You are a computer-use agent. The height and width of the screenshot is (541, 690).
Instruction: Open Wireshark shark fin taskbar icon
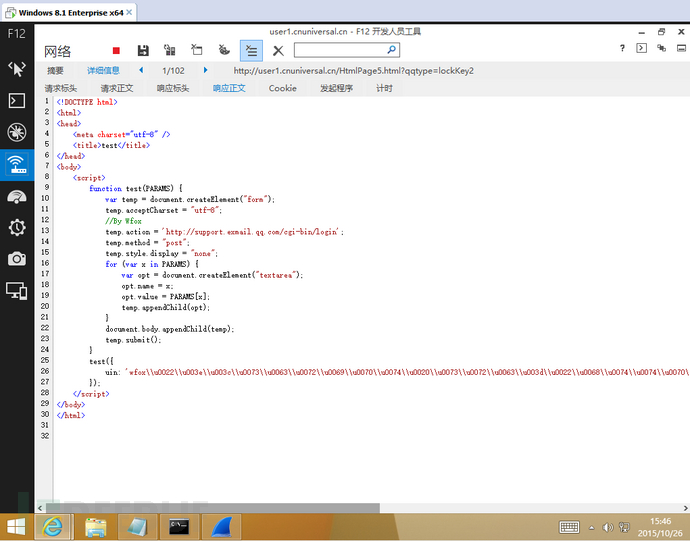click(x=221, y=527)
